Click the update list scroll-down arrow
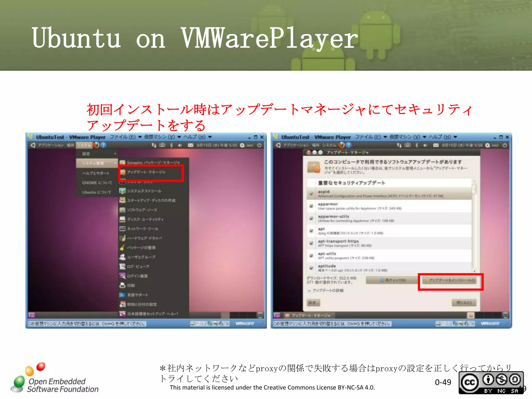 pos(474,271)
